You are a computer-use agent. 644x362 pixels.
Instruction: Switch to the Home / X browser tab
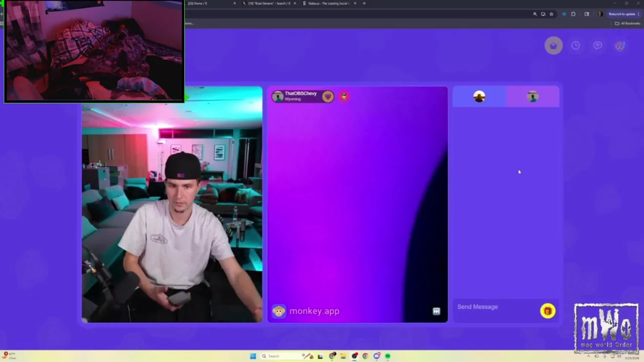point(211,4)
